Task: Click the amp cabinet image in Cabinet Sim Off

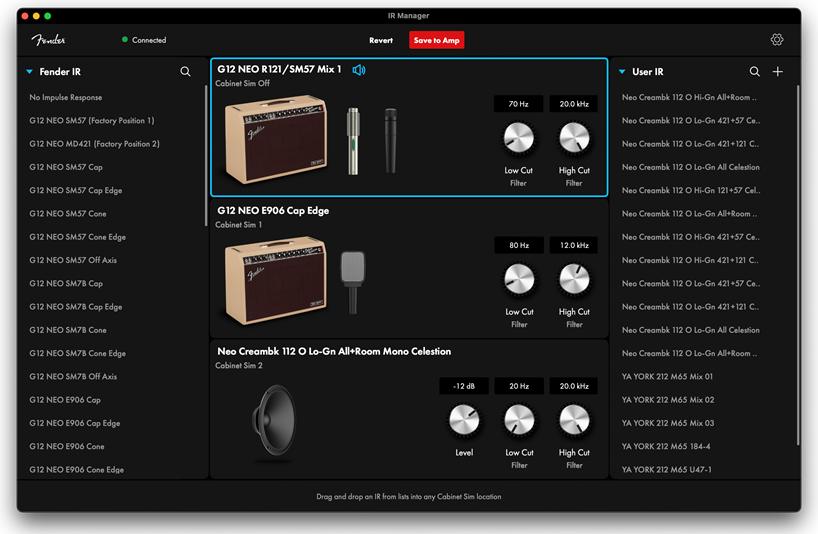Action: point(276,139)
